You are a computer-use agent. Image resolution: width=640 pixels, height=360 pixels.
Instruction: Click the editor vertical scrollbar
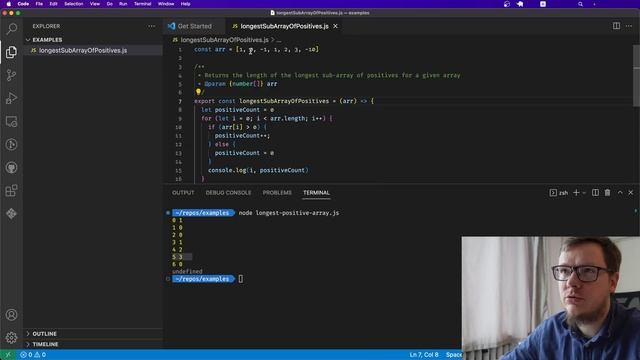click(636, 76)
